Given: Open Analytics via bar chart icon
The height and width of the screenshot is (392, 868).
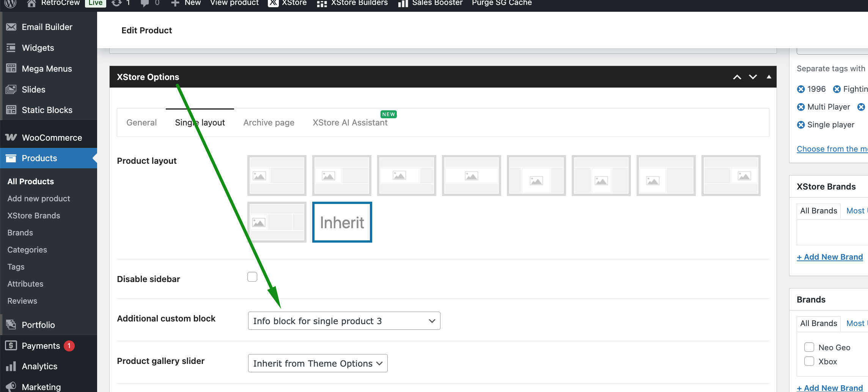Looking at the screenshot, I should pos(11,366).
